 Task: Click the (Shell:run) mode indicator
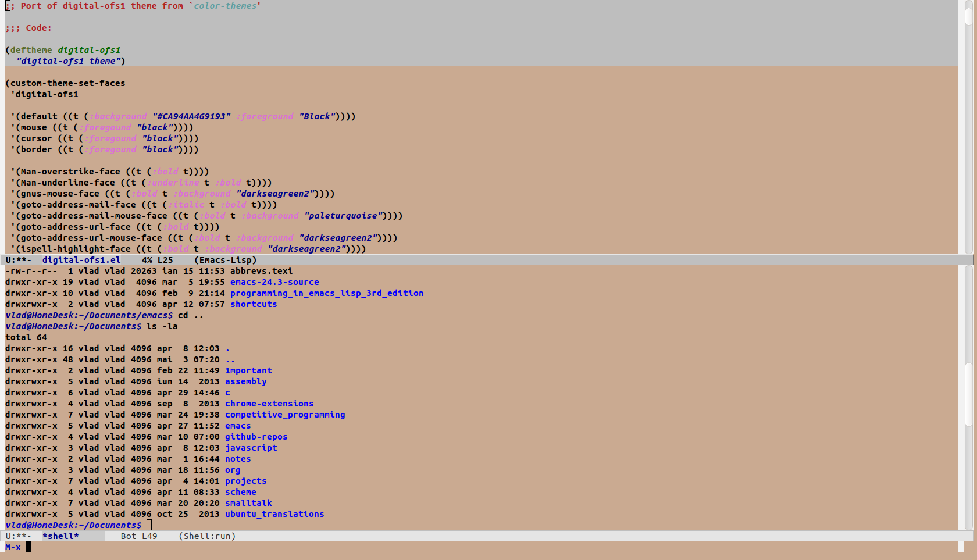207,536
